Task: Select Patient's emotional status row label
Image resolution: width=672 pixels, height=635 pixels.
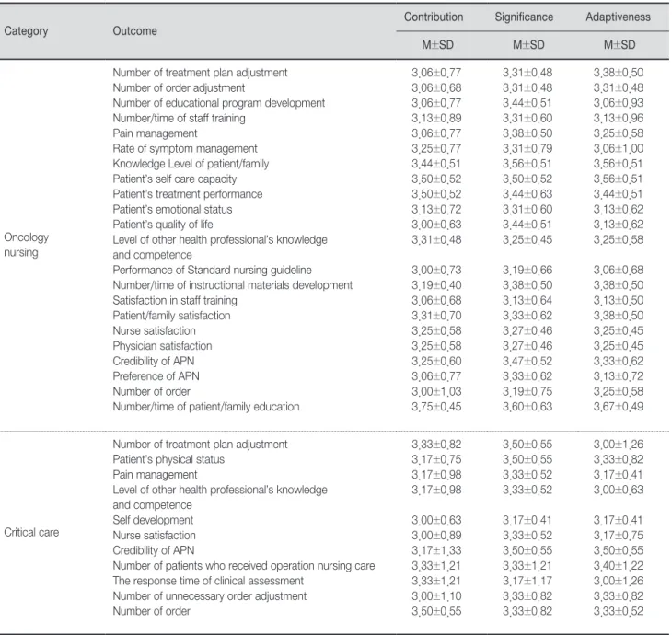Action: (x=172, y=209)
